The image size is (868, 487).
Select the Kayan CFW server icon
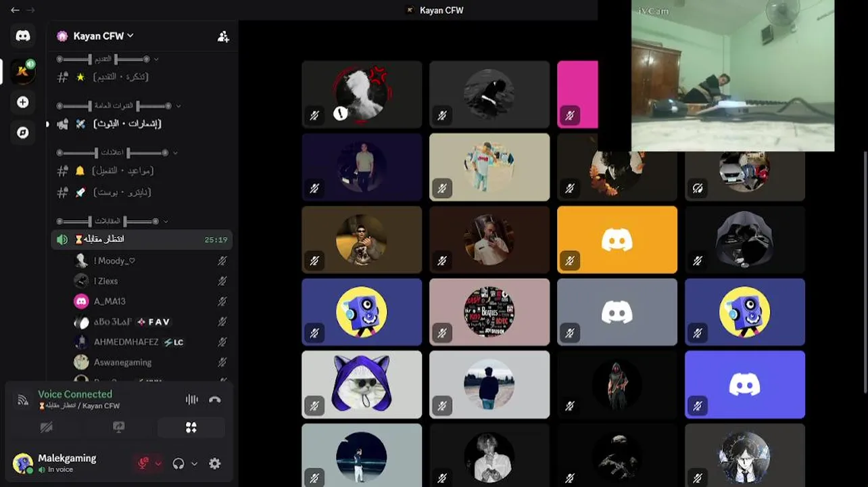23,71
